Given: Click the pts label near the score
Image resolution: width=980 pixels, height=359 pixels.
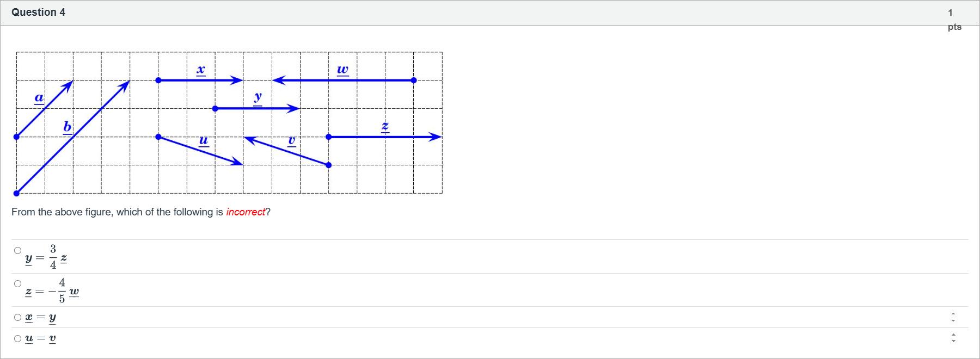Looking at the screenshot, I should point(954,27).
